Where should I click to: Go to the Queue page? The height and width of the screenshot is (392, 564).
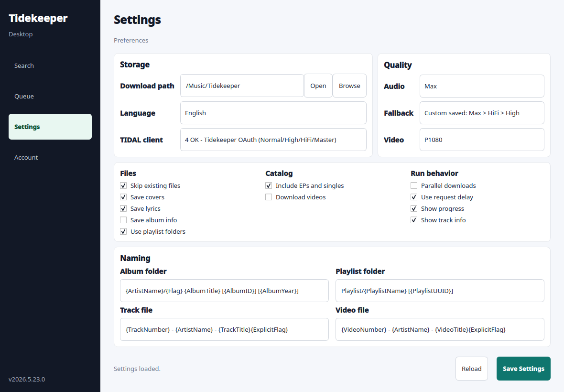(x=50, y=97)
